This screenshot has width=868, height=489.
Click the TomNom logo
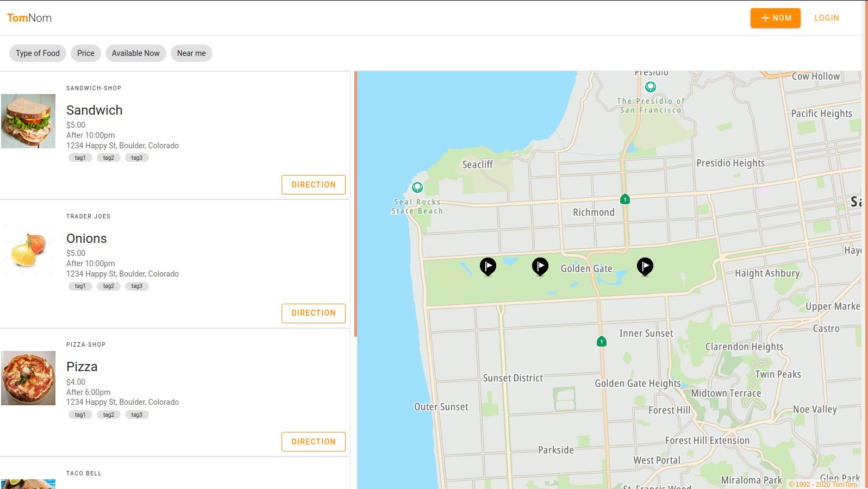pyautogui.click(x=29, y=18)
